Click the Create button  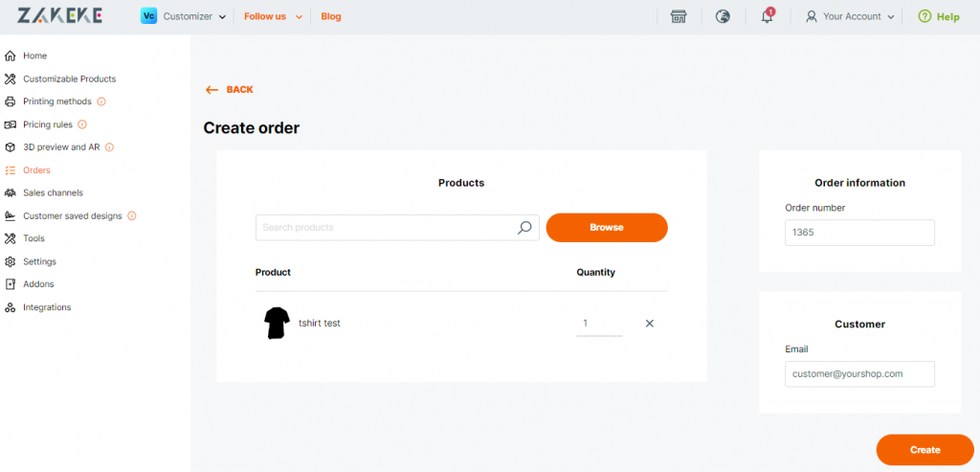[x=925, y=450]
